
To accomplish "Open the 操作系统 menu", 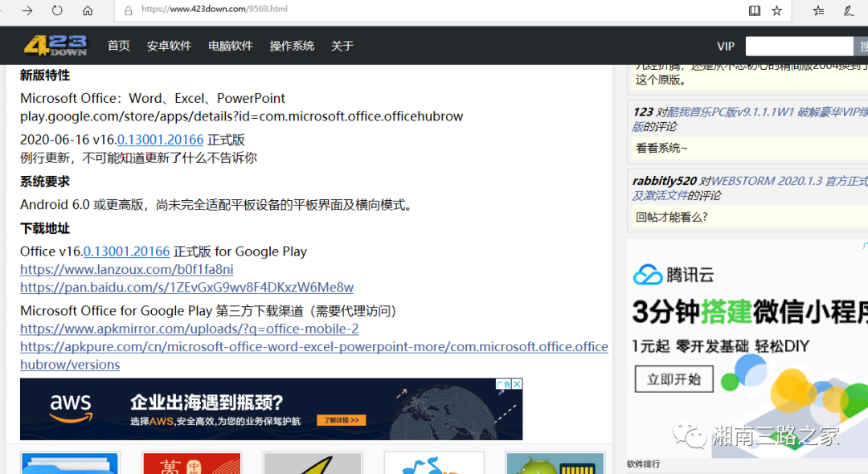I will click(x=292, y=46).
